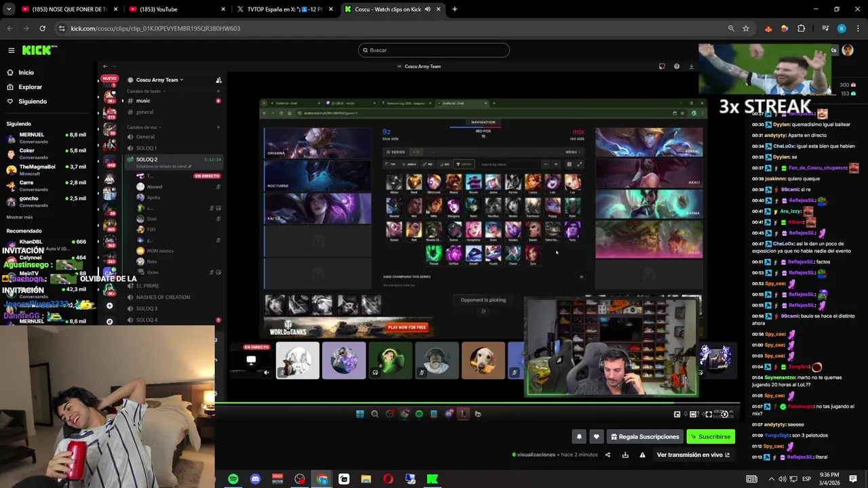Open Chrome three-dot menu
Screen dimensions: 868x488
coord(858,28)
